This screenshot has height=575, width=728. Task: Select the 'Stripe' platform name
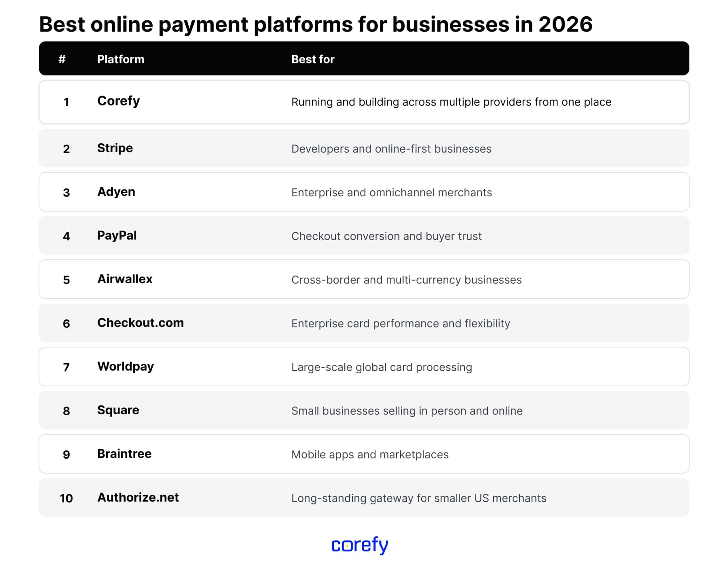point(115,149)
